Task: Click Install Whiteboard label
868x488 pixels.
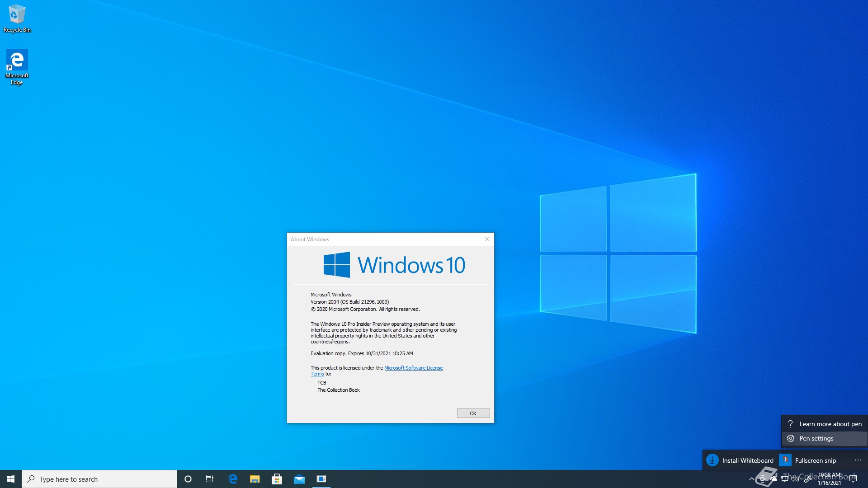Action: point(747,460)
